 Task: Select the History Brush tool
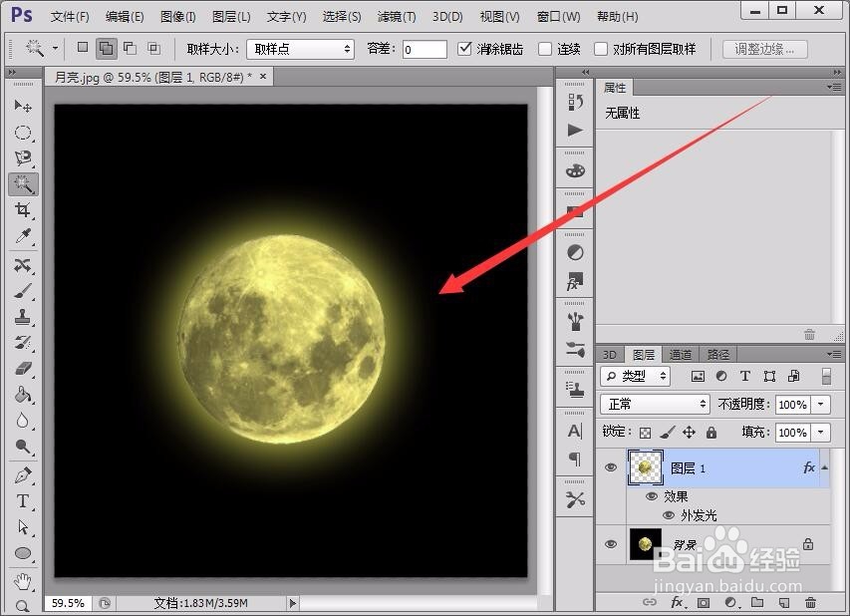coord(23,343)
